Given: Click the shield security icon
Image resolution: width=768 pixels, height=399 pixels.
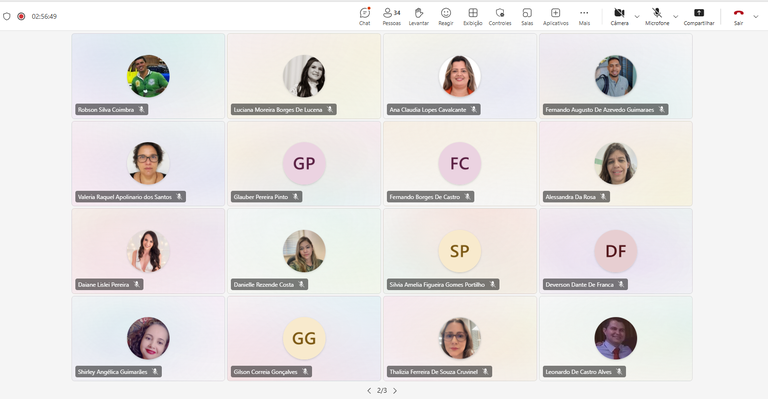Looking at the screenshot, I should click(x=7, y=16).
